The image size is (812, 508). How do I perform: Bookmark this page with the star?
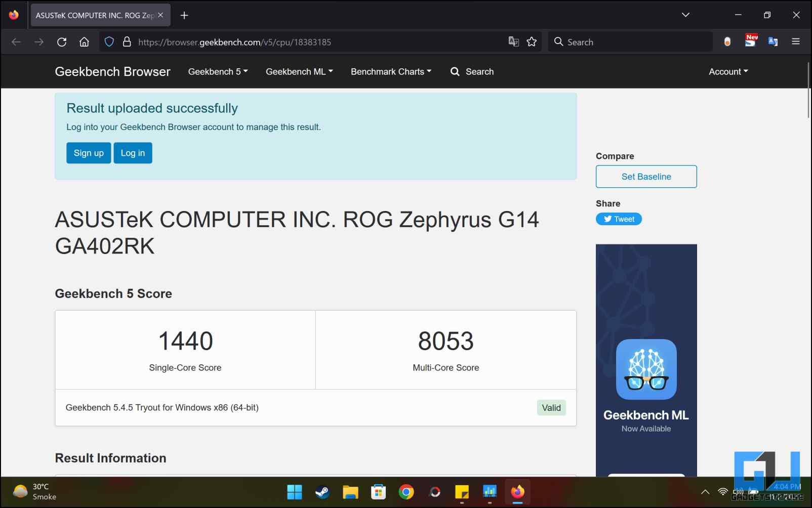tap(532, 42)
